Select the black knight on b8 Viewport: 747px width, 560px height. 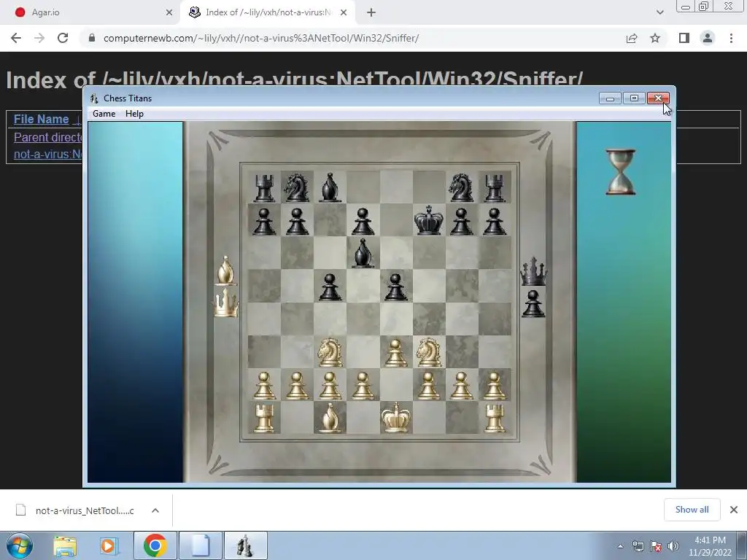(x=297, y=187)
